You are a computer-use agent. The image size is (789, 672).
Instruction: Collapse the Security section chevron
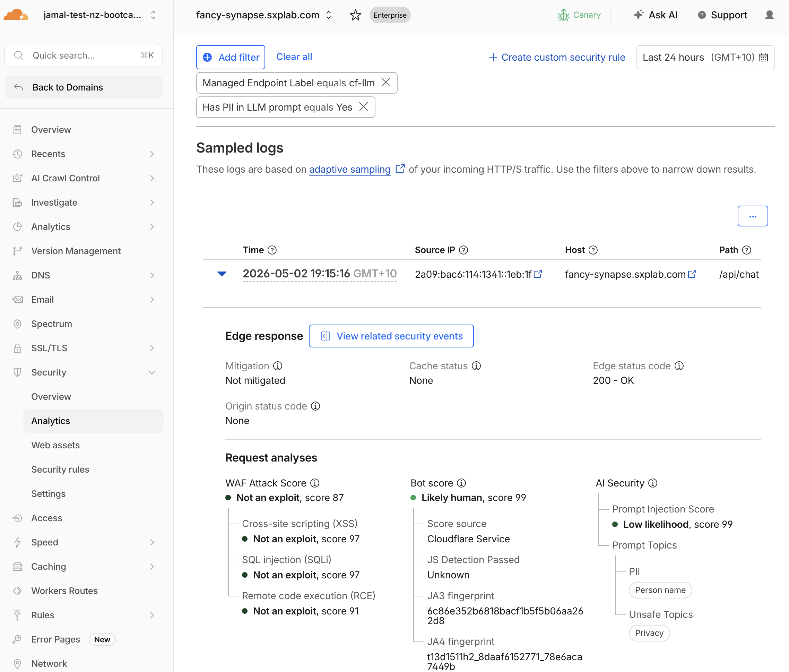coord(152,372)
